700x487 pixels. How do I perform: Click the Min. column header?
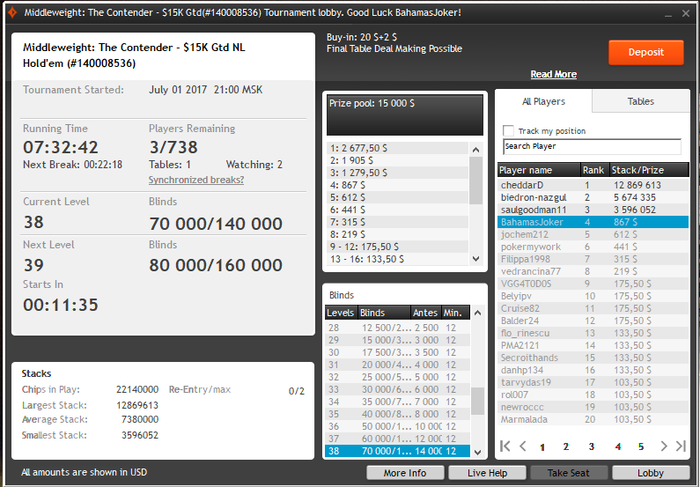pos(455,312)
